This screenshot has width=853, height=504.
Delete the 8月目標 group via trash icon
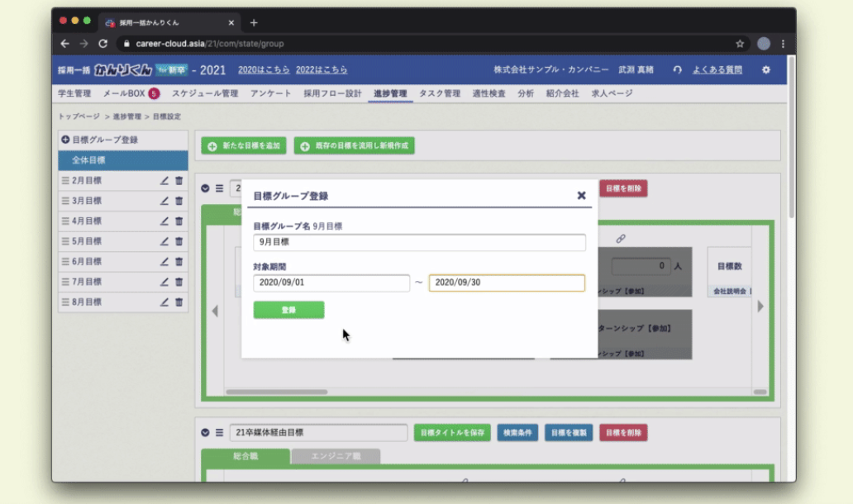[179, 302]
